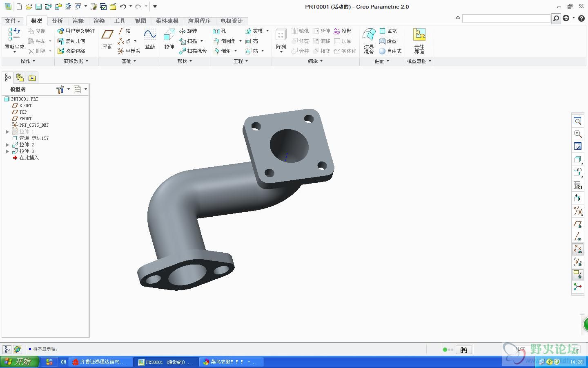588x368 pixels.
Task: Open Component Interface (元件界面)
Action: [x=419, y=40]
